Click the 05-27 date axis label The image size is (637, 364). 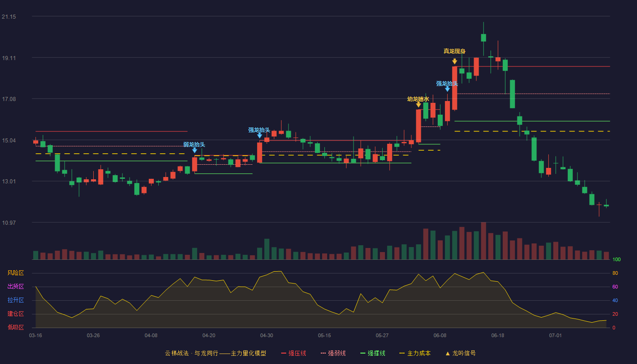click(x=382, y=335)
